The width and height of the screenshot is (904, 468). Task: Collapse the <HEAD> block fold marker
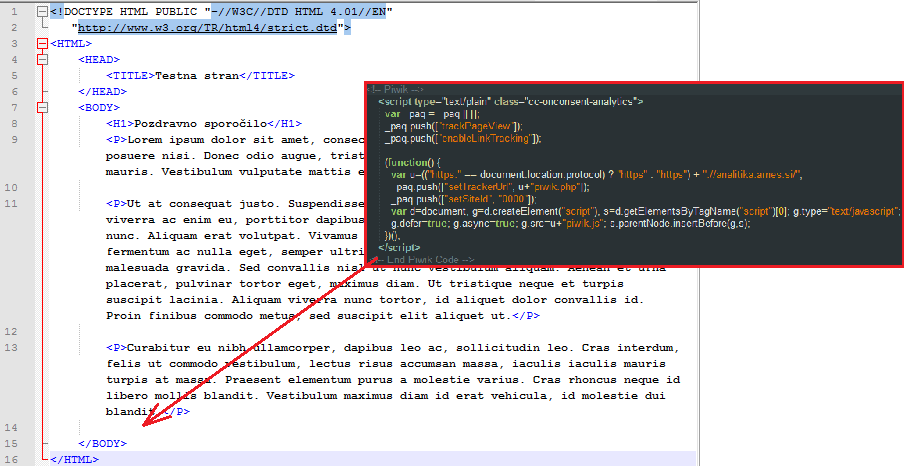tap(42, 59)
